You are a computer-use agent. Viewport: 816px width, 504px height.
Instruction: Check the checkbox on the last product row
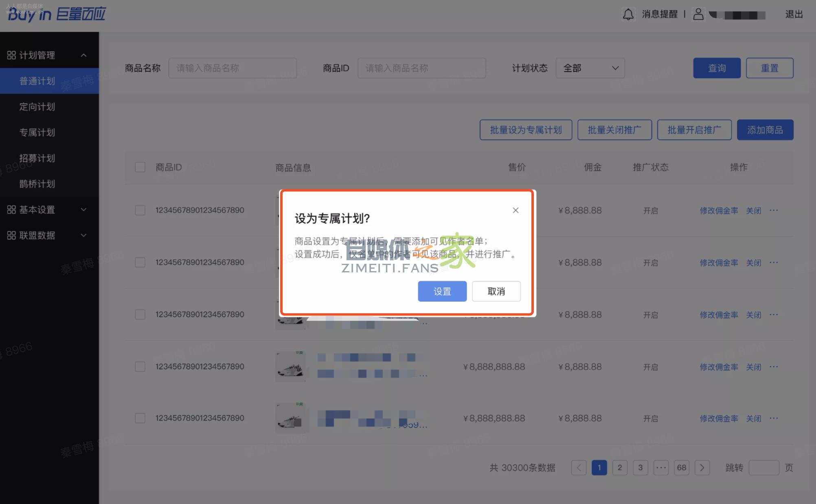point(140,418)
